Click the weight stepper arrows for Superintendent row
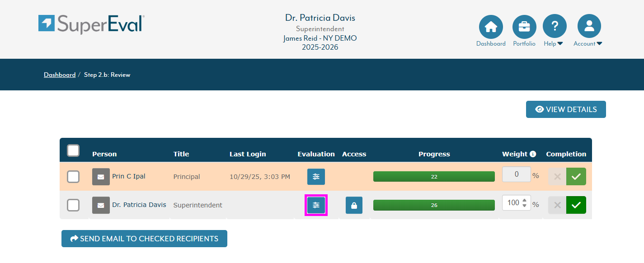Viewport: 644px width, 263px height. pos(524,203)
